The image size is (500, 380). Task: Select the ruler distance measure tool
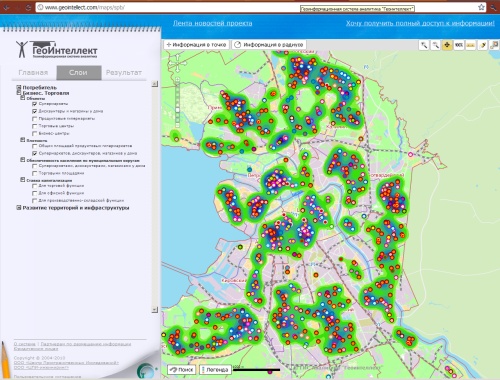coord(470,45)
